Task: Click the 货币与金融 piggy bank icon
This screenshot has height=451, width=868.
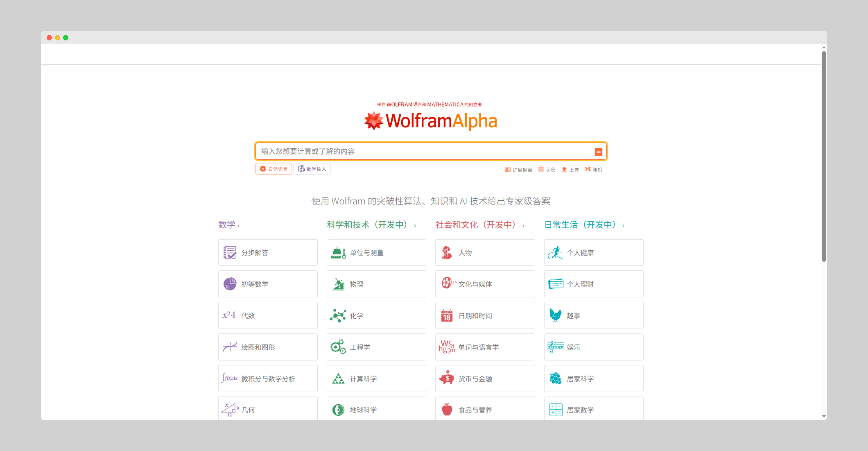Action: (x=447, y=378)
